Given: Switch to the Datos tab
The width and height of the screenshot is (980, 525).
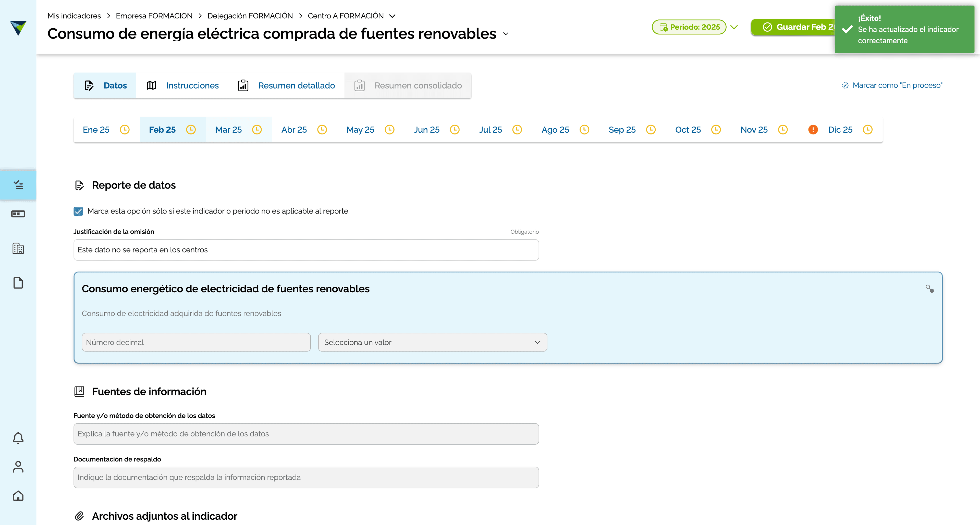Looking at the screenshot, I should pyautogui.click(x=105, y=85).
